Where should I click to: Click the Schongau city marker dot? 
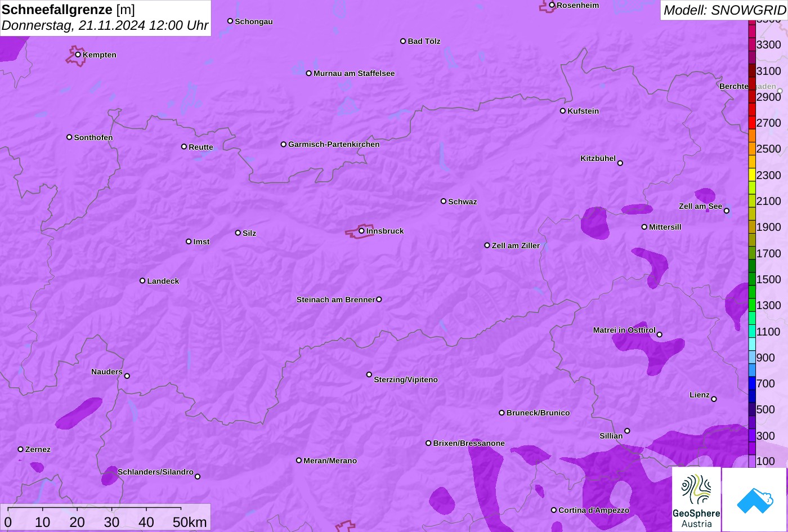[230, 21]
